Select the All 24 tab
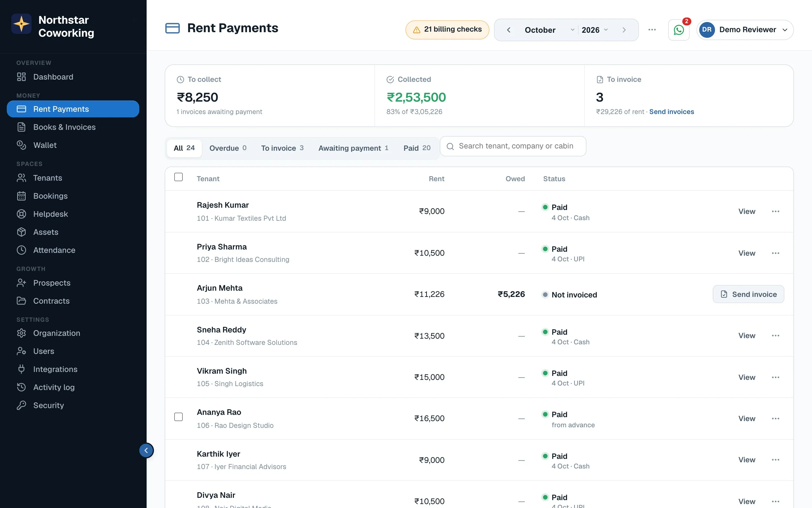Image resolution: width=812 pixels, height=508 pixels. pyautogui.click(x=184, y=148)
